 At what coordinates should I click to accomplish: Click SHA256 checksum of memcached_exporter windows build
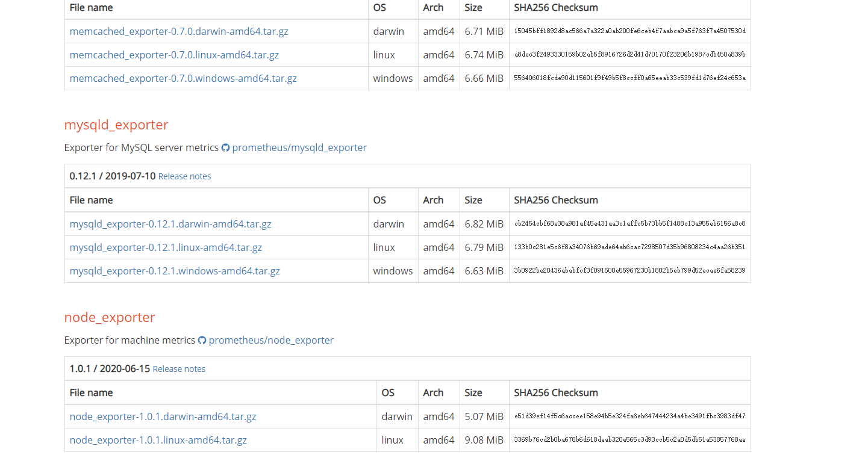629,78
